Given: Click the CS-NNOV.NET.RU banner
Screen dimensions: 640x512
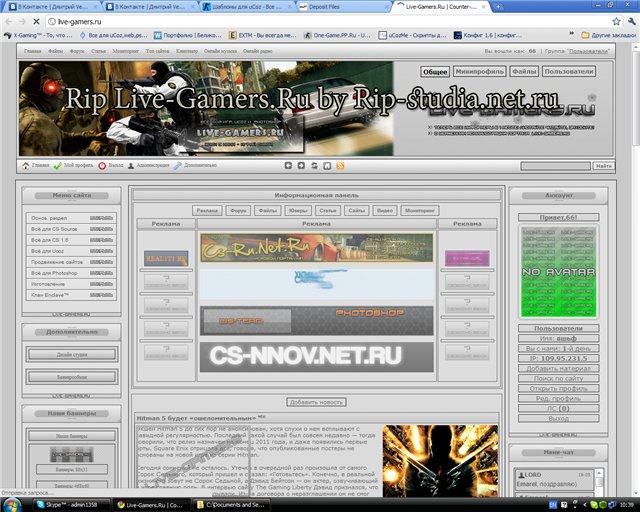Looking at the screenshot, I should point(317,356).
